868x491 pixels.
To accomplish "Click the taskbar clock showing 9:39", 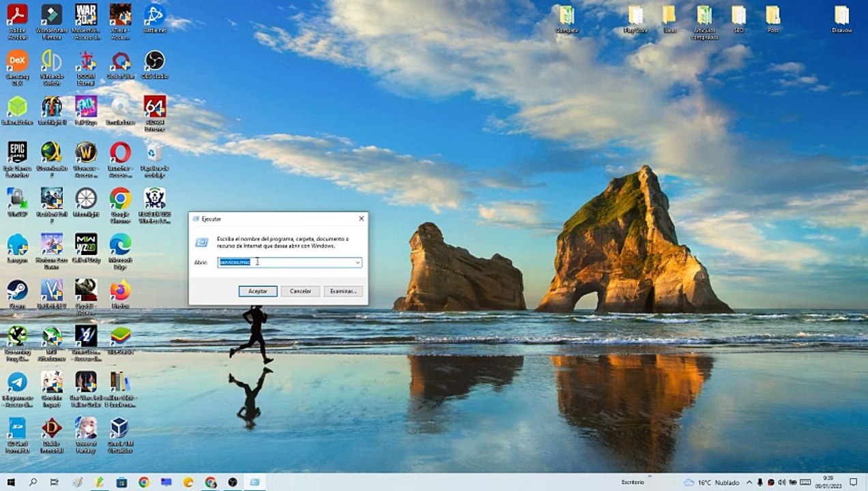I will coord(828,482).
